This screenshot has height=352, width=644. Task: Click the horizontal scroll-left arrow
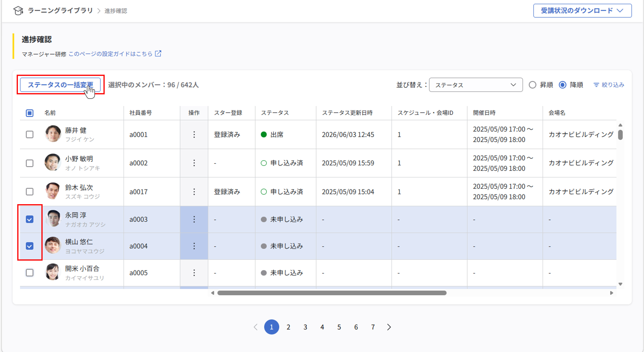(213, 293)
